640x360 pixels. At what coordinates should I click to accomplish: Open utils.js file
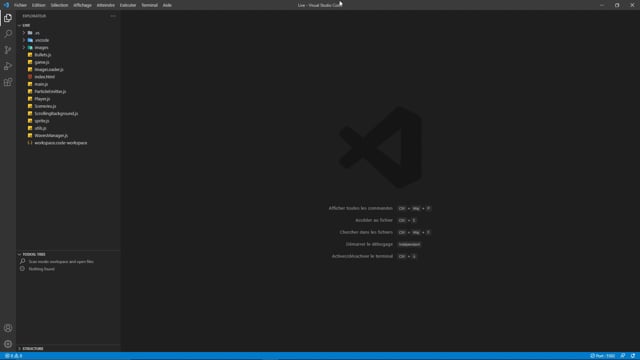[68, 128]
